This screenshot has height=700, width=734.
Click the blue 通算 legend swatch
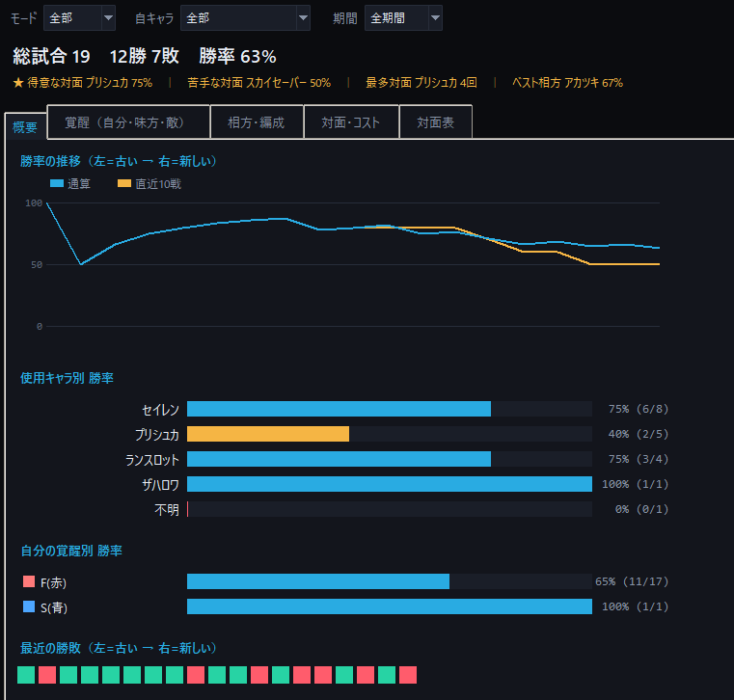(x=57, y=183)
